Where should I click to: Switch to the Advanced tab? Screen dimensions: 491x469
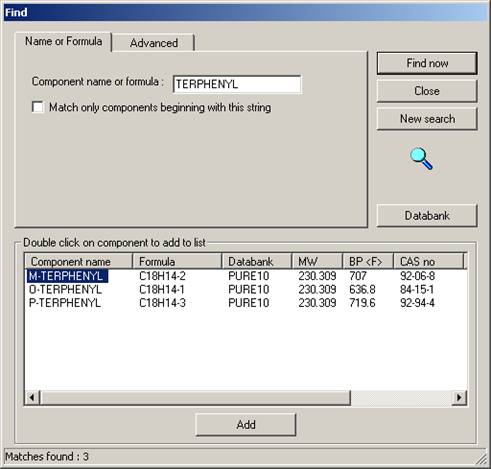[x=154, y=43]
